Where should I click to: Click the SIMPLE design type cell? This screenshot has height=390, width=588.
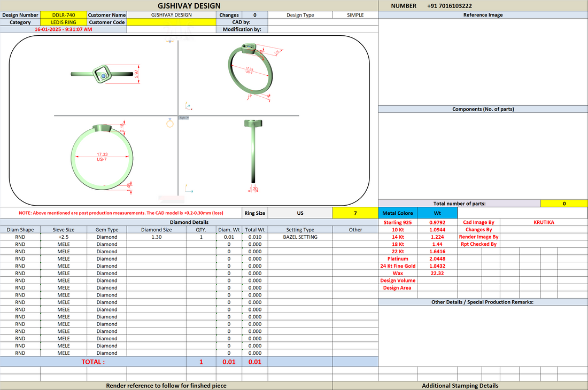355,15
